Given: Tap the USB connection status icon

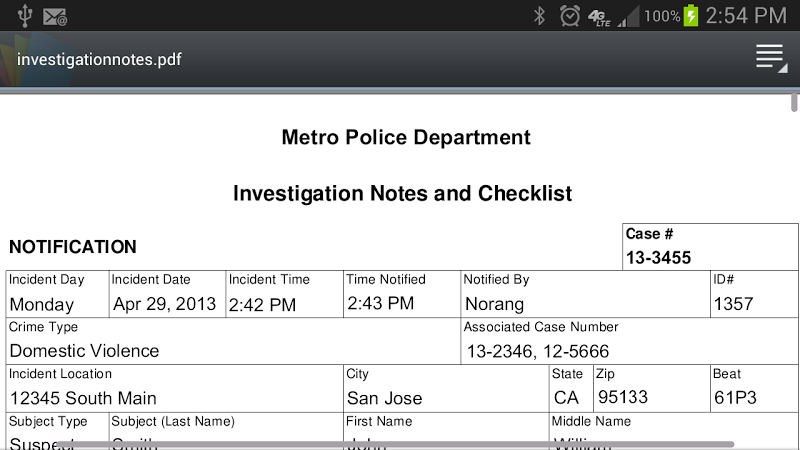Looking at the screenshot, I should pos(24,16).
